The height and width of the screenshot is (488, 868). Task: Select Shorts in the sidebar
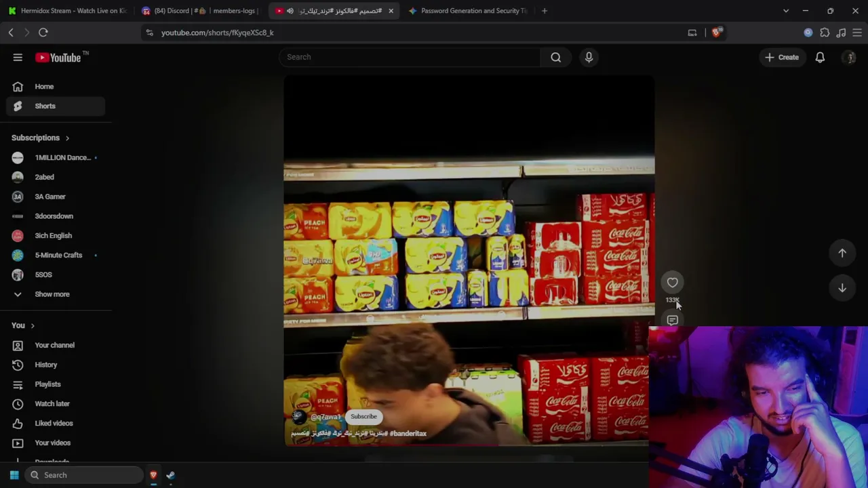tap(56, 106)
